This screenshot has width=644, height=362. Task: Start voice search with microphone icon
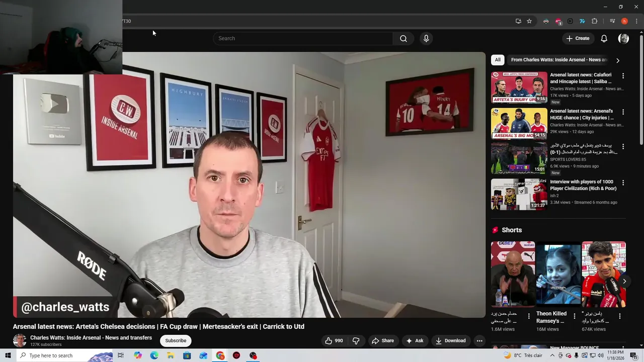(x=426, y=39)
